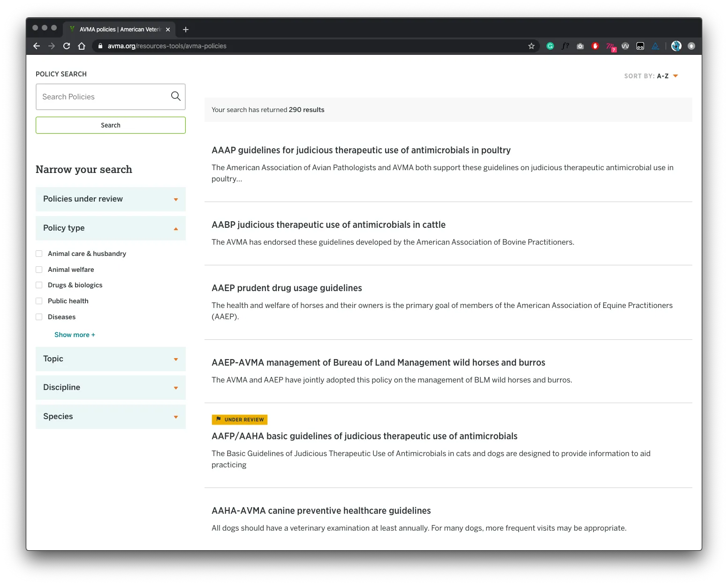Click the BLM wild horses description text
This screenshot has width=728, height=585.
point(392,380)
